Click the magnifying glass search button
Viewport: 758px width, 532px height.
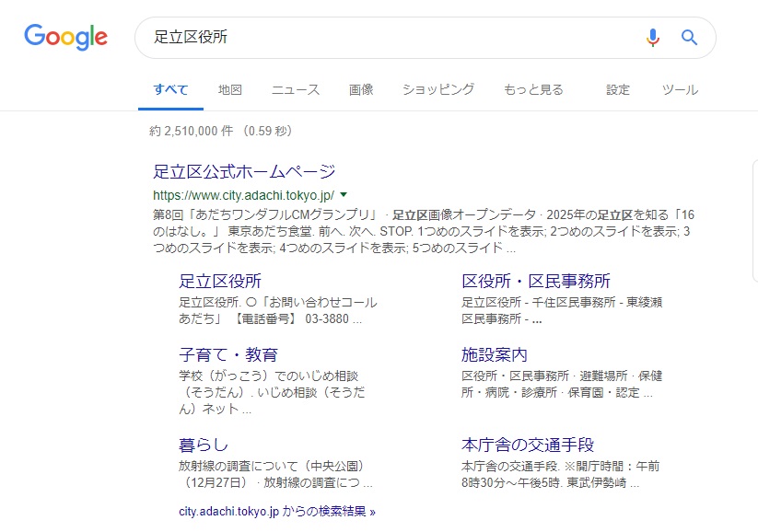click(689, 37)
